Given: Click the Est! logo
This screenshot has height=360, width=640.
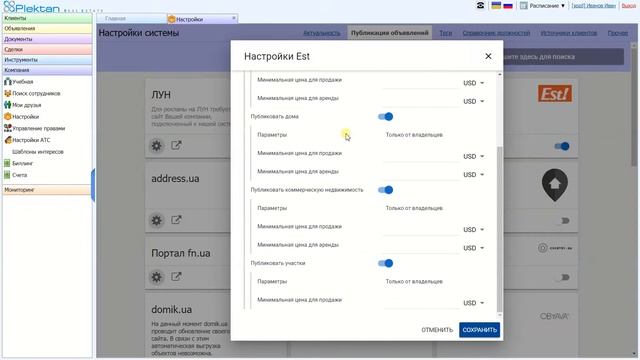Looking at the screenshot, I should pyautogui.click(x=555, y=94).
